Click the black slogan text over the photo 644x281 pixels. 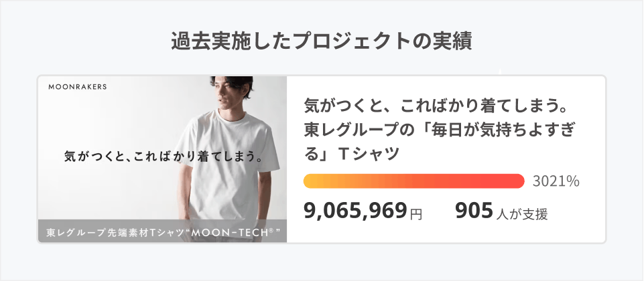162,157
